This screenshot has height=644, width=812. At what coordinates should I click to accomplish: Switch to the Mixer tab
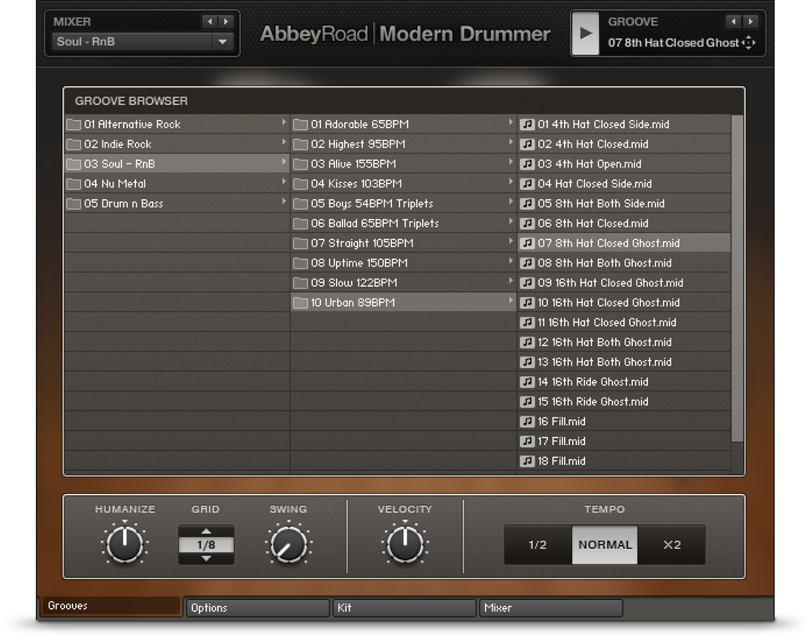tap(551, 607)
